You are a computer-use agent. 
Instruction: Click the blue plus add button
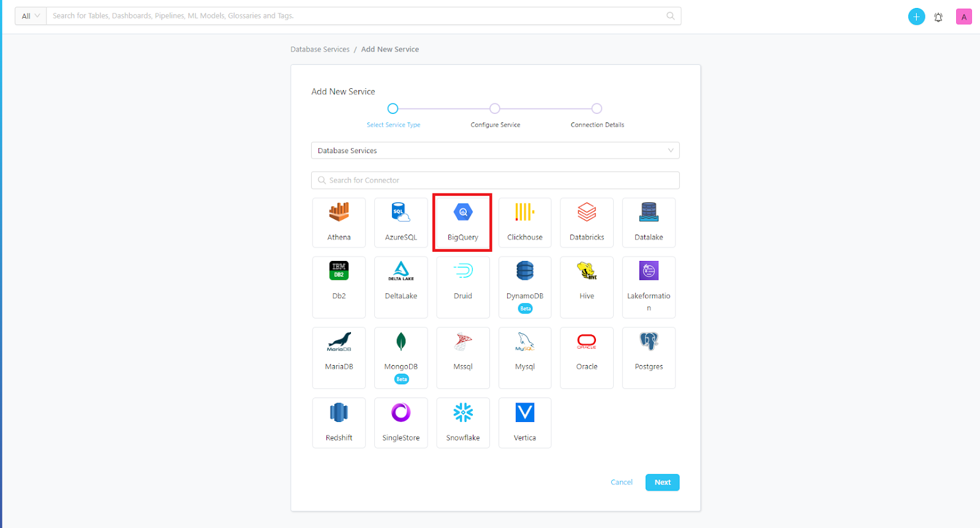pos(916,17)
